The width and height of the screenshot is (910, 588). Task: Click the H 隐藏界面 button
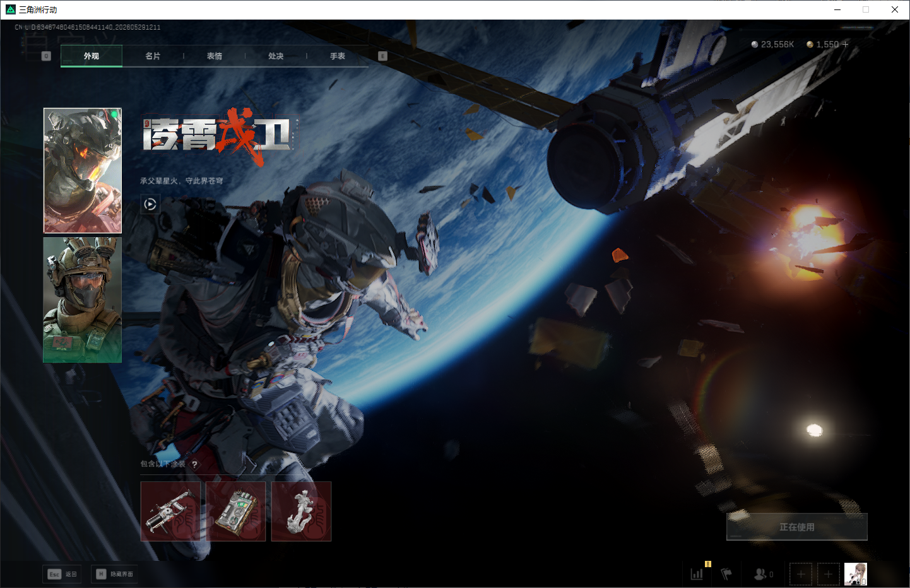point(114,574)
